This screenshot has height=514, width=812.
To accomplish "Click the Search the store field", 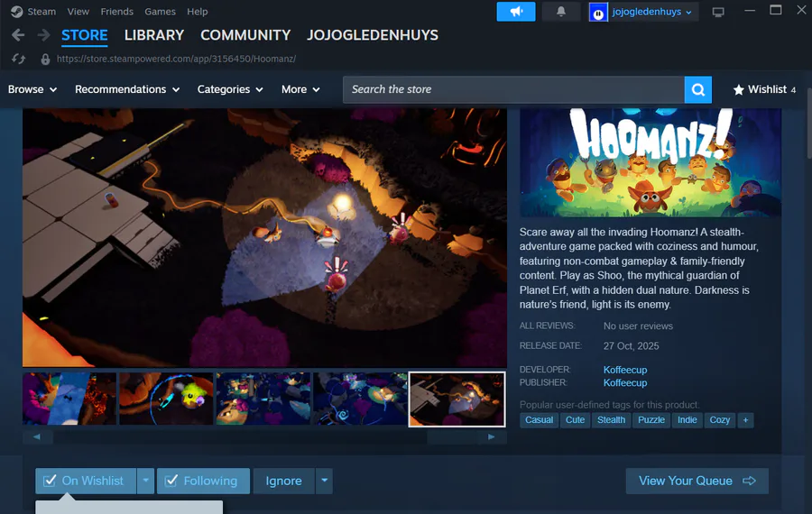I will tap(513, 89).
